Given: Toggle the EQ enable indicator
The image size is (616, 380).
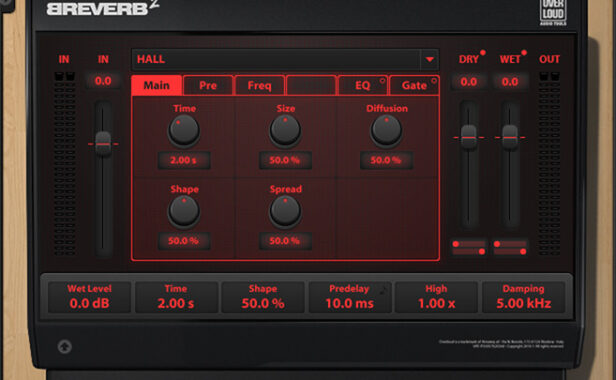Looking at the screenshot, I should tap(382, 81).
